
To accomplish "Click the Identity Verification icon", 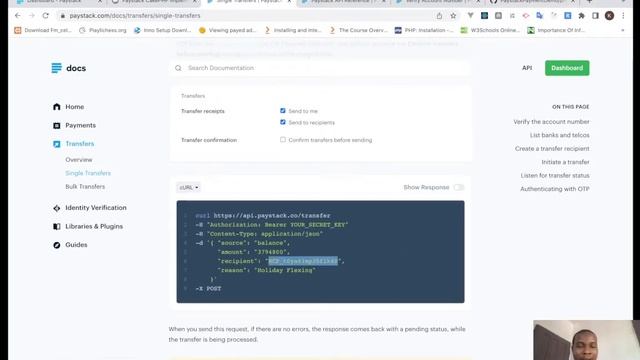I will [57, 208].
